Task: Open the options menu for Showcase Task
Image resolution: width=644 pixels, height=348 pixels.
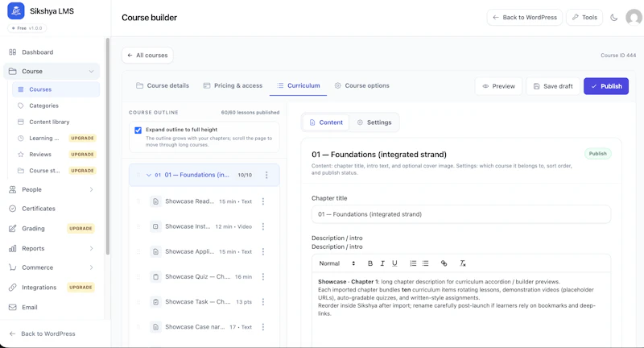Action: pos(263,302)
